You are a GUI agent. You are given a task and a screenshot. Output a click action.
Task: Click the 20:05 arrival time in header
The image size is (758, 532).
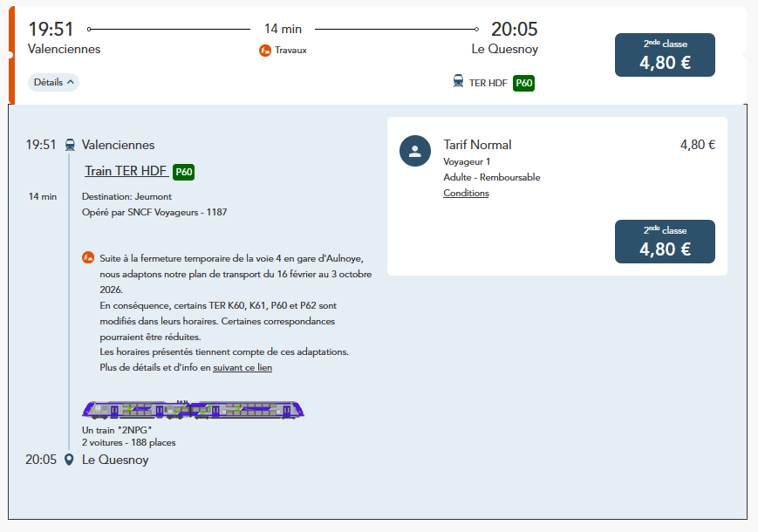coord(515,29)
